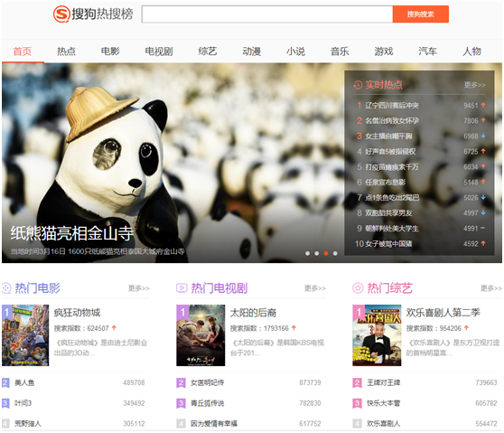The width and height of the screenshot is (504, 433).
Task: Expand 更多>> in the 实时热点 panel
Action: click(474, 85)
